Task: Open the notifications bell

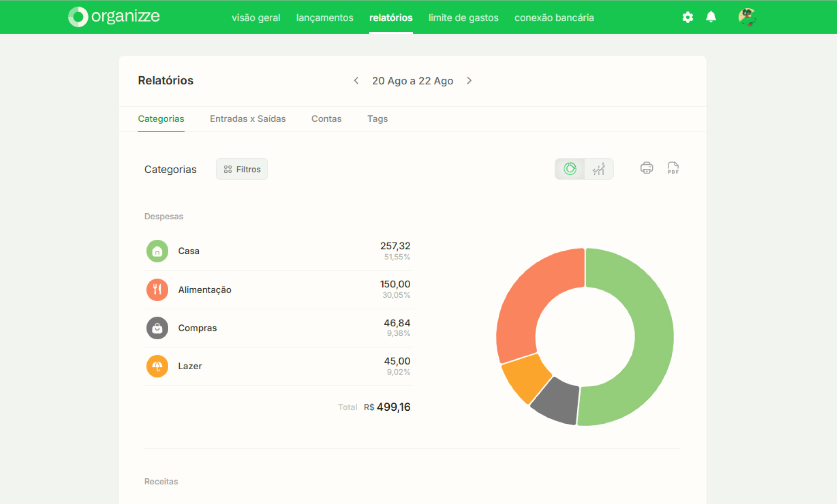Action: [711, 17]
